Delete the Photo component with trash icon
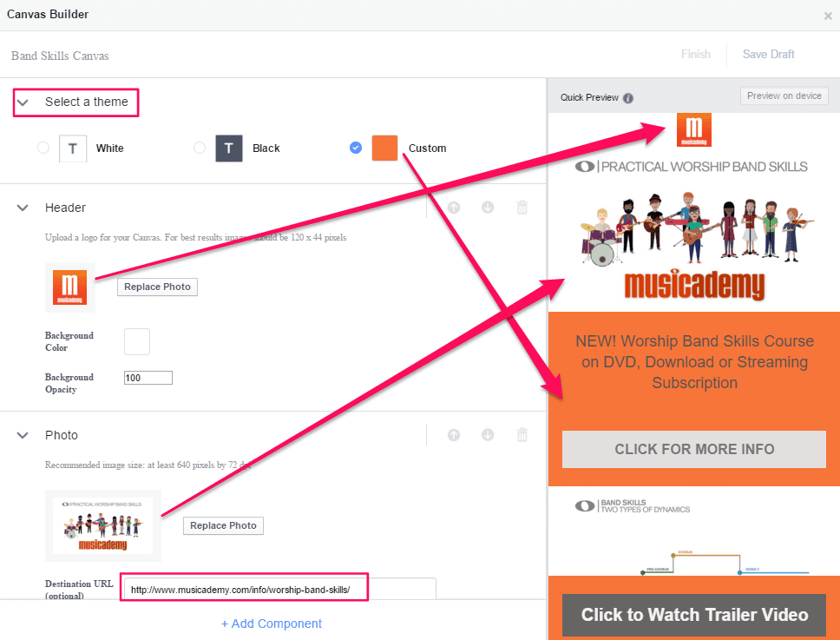Screen dimensions: 840x640 [522, 434]
